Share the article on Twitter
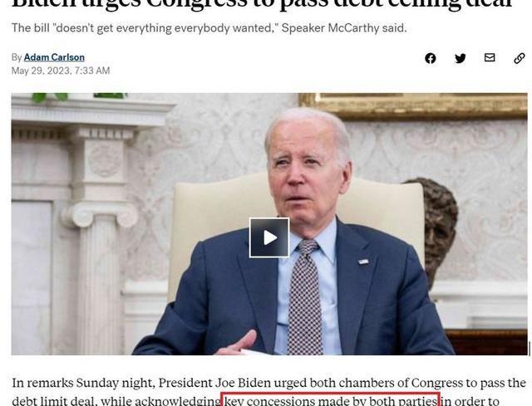The image size is (532, 406). (x=460, y=58)
